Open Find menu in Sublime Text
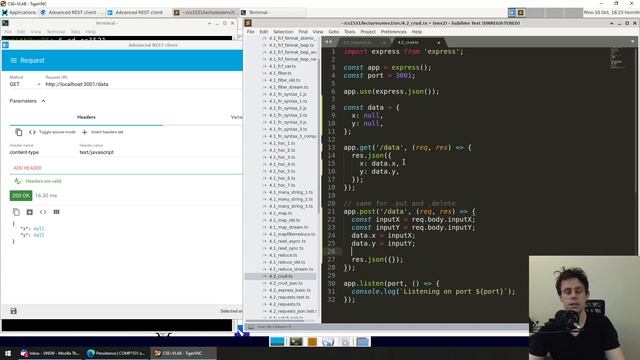The height and width of the screenshot is (360, 640). click(x=302, y=32)
